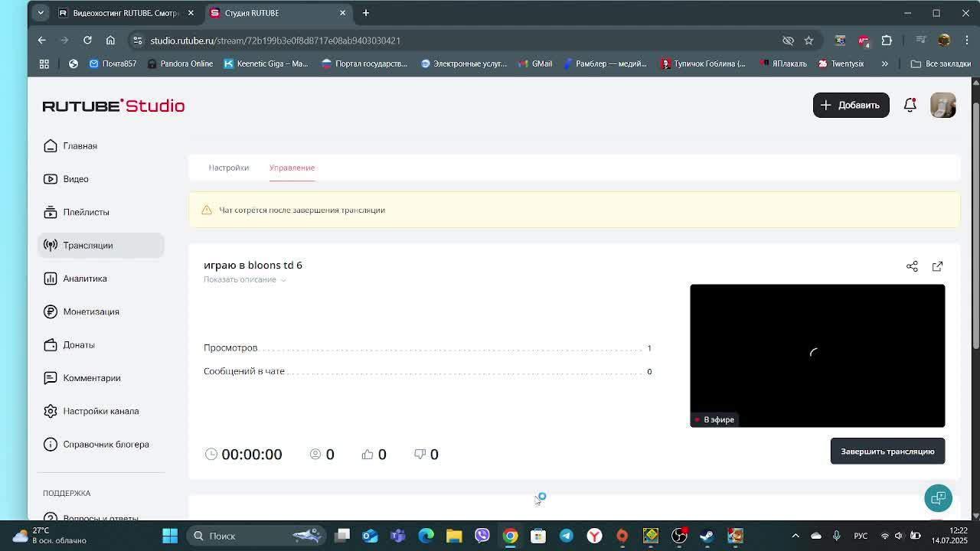The height and width of the screenshot is (551, 980).
Task: Click the 00:00:00 stream timer
Action: coord(251,454)
